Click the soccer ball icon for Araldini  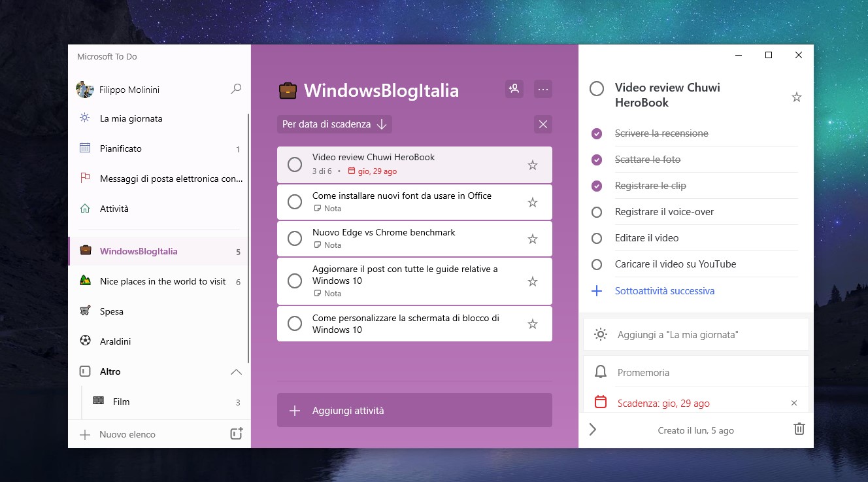click(85, 341)
